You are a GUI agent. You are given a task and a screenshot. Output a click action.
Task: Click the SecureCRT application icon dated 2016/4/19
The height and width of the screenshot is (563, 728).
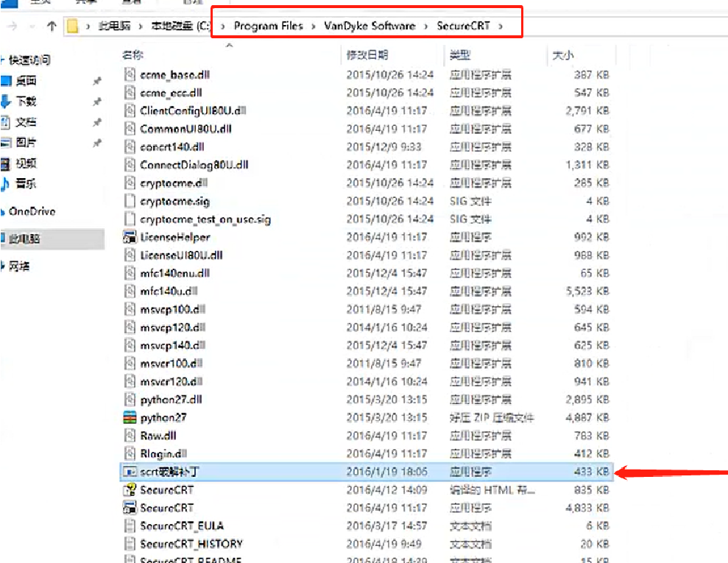pyautogui.click(x=130, y=509)
